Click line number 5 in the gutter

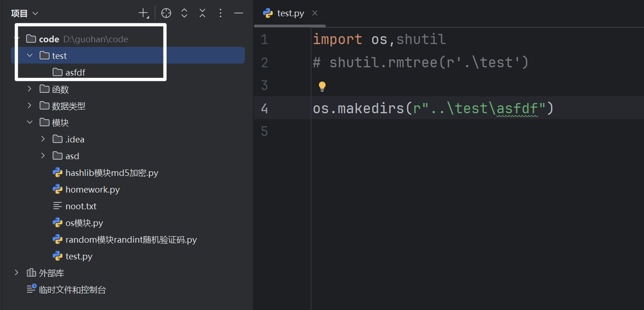click(264, 131)
